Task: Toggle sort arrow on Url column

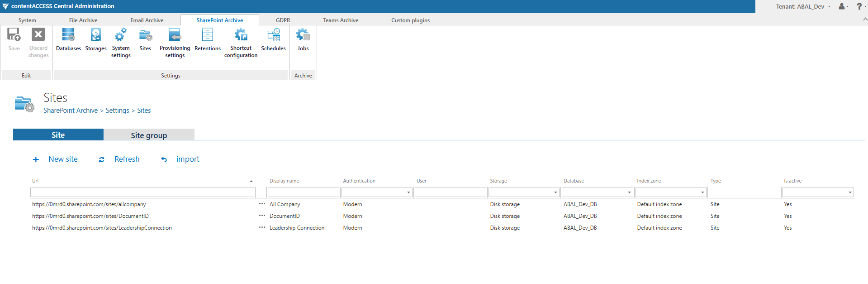Action: [251, 181]
